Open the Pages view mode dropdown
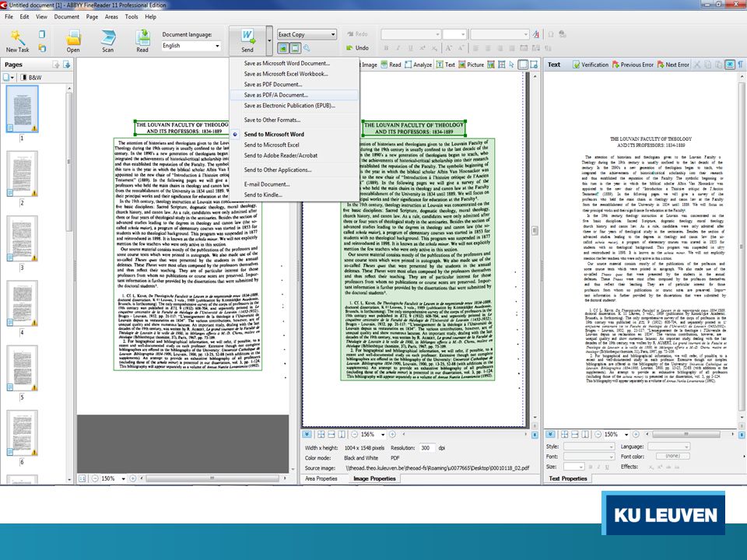The image size is (747, 560). pyautogui.click(x=9, y=77)
